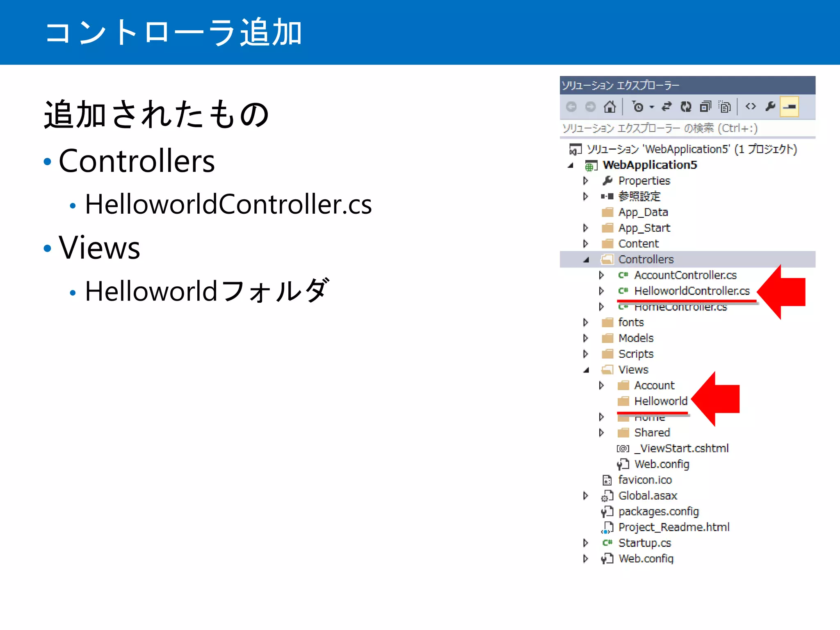This screenshot has width=840, height=630.
Task: Expand the fonts folder
Action: [586, 322]
